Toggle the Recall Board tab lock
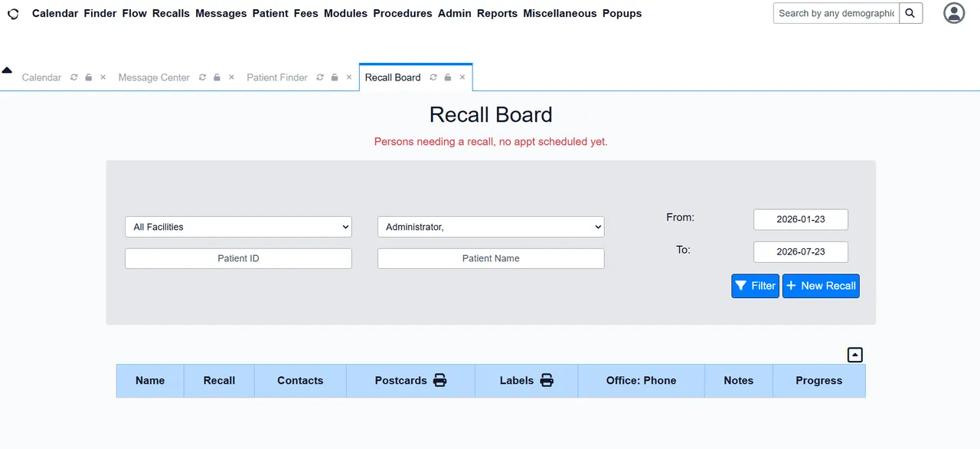 coord(448,77)
